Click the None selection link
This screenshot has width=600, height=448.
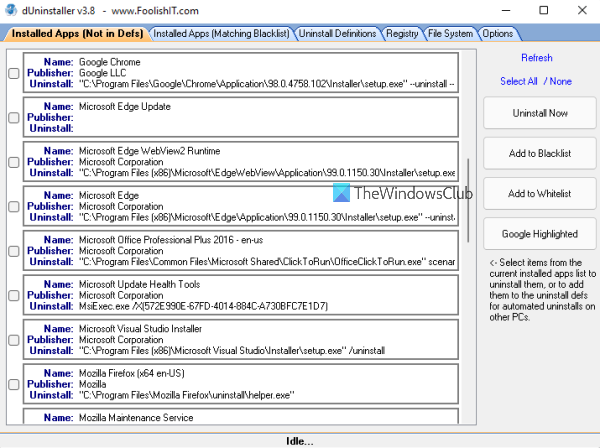(x=560, y=81)
